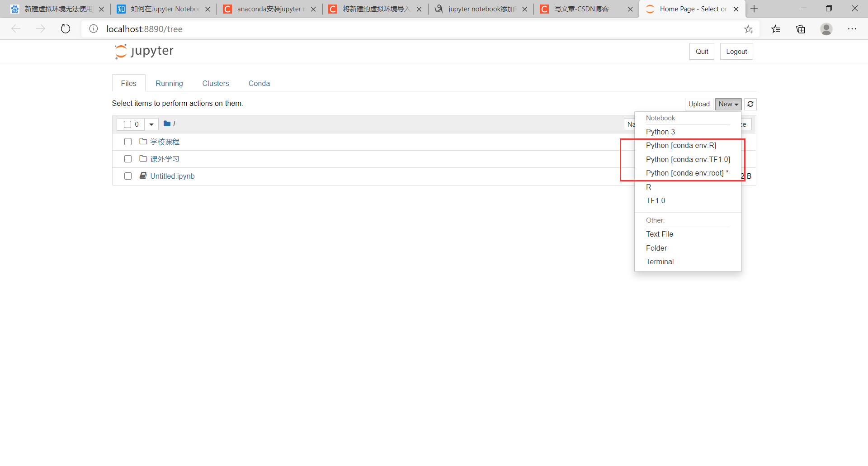Add page to favorites star icon
This screenshot has height=466, width=868.
pos(748,29)
